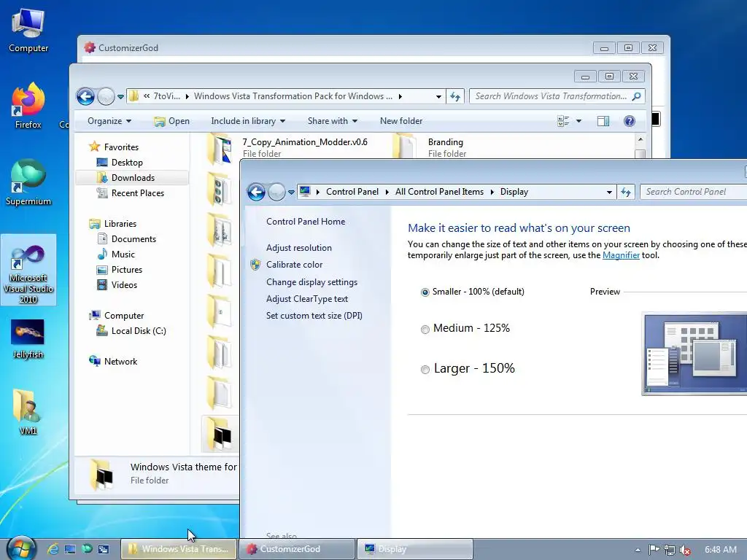Click New folder in the Explorer toolbar
The image size is (747, 560).
click(401, 121)
